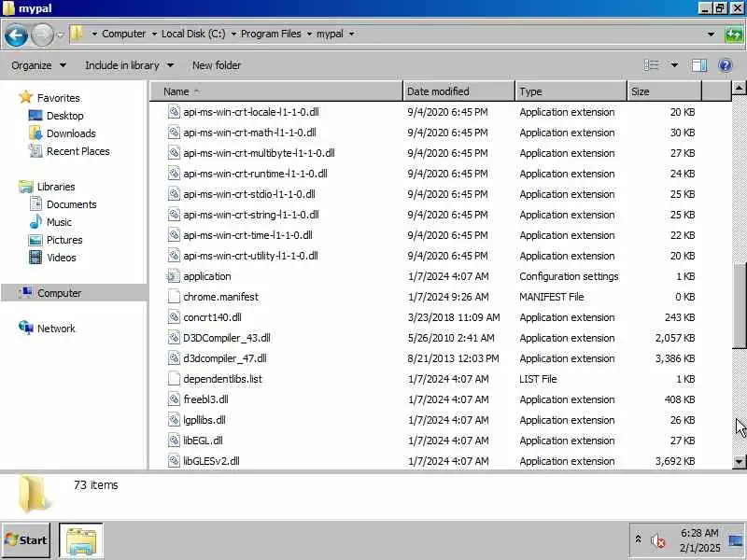Select the file api-ms-win-crt-utility-l1-1-0.dll

[250, 256]
